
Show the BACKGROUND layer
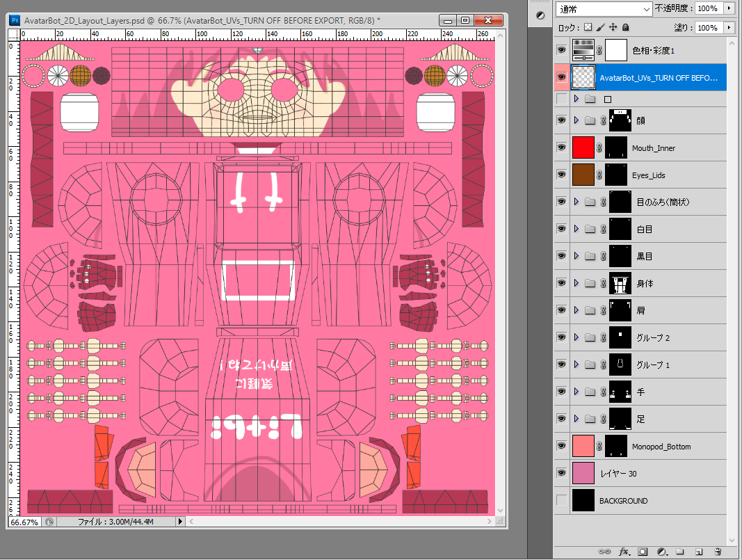(562, 500)
